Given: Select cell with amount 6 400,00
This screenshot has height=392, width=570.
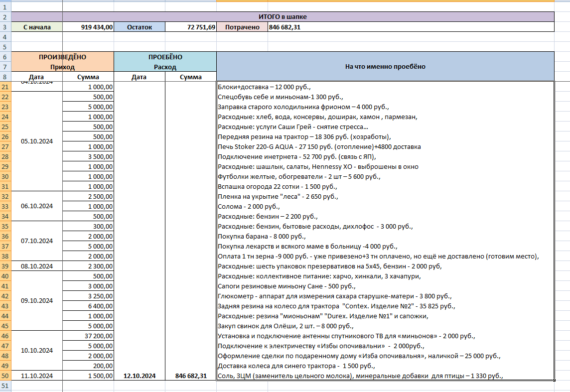Looking at the screenshot, I should (x=88, y=306).
